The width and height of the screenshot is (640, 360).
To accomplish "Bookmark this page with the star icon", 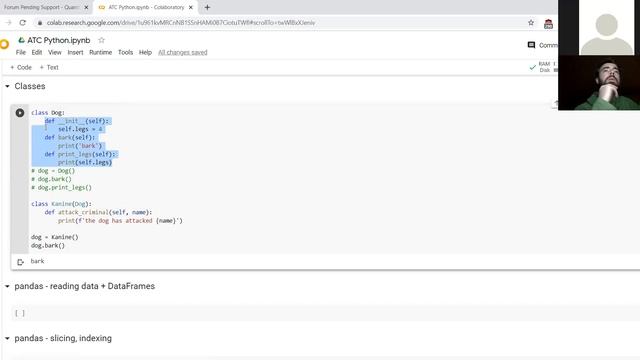I will coord(531,23).
